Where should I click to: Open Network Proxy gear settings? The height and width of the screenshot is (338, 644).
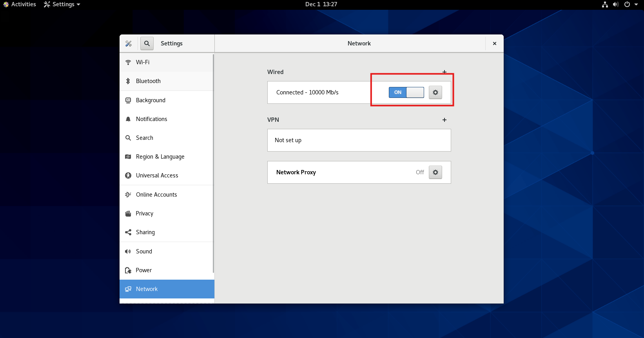point(435,172)
